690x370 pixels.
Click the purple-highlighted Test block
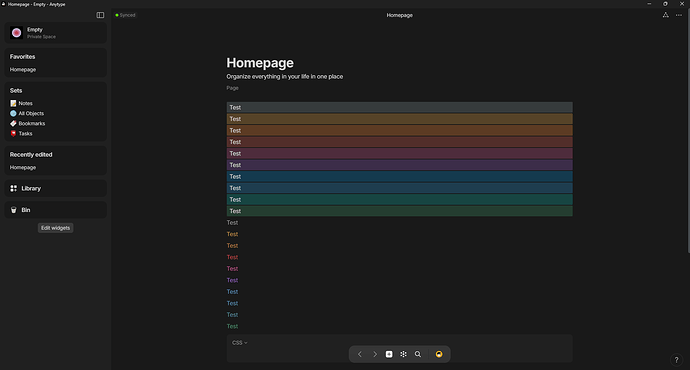click(400, 165)
